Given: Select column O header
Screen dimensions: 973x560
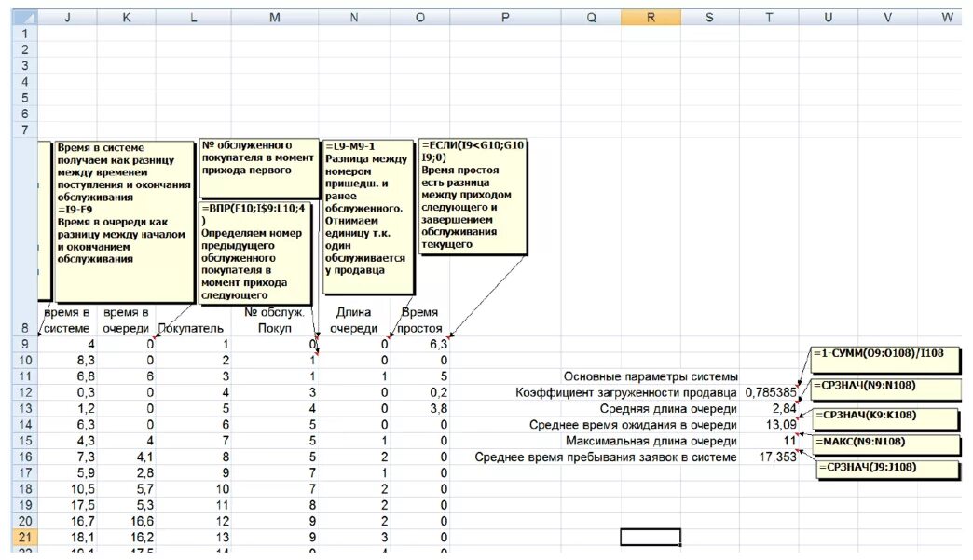Looking at the screenshot, I should click(x=420, y=18).
